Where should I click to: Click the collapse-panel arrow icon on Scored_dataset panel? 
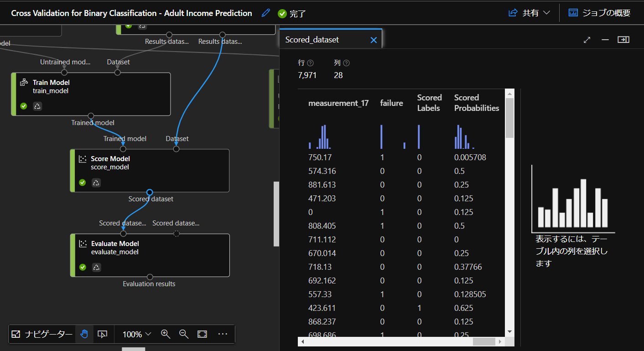(x=623, y=39)
